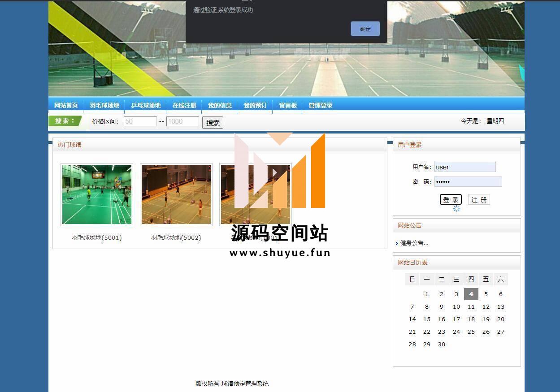Focus the 用户名 field containing user
The width and height of the screenshot is (560, 392).
(465, 167)
